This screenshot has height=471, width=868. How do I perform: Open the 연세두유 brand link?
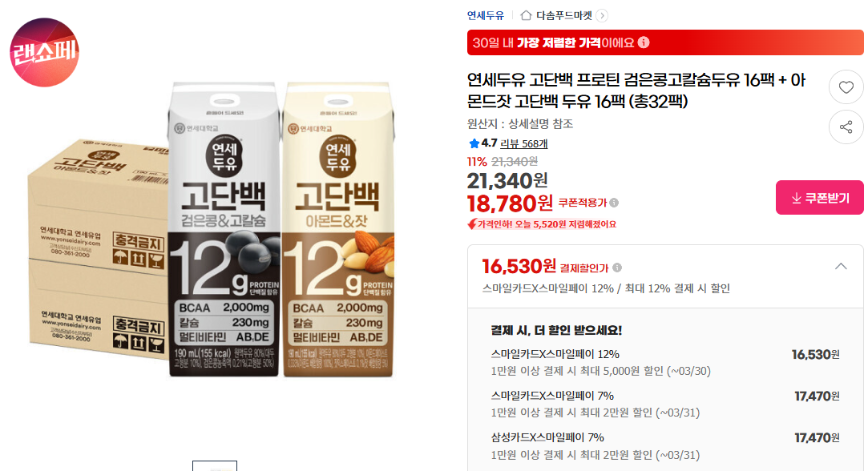click(486, 15)
